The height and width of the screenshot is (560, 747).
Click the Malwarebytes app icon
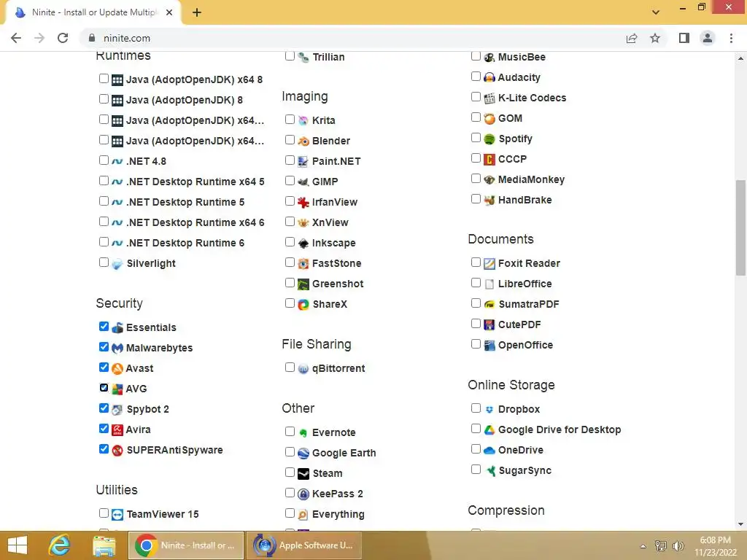pyautogui.click(x=117, y=348)
